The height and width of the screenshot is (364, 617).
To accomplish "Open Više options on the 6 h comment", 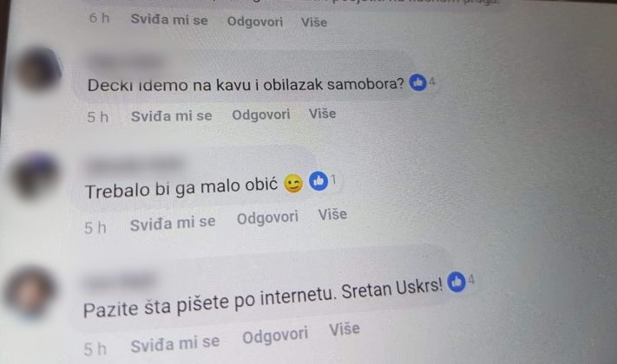I will [314, 22].
